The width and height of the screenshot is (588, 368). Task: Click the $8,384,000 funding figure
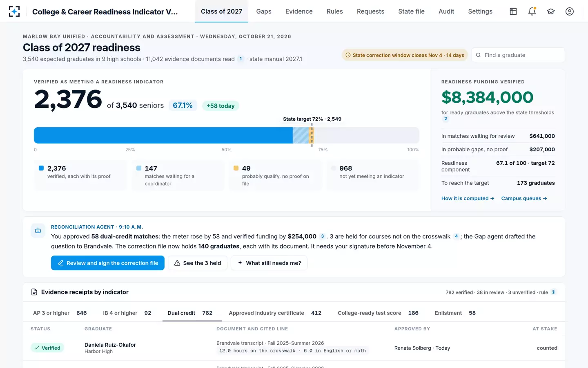487,97
